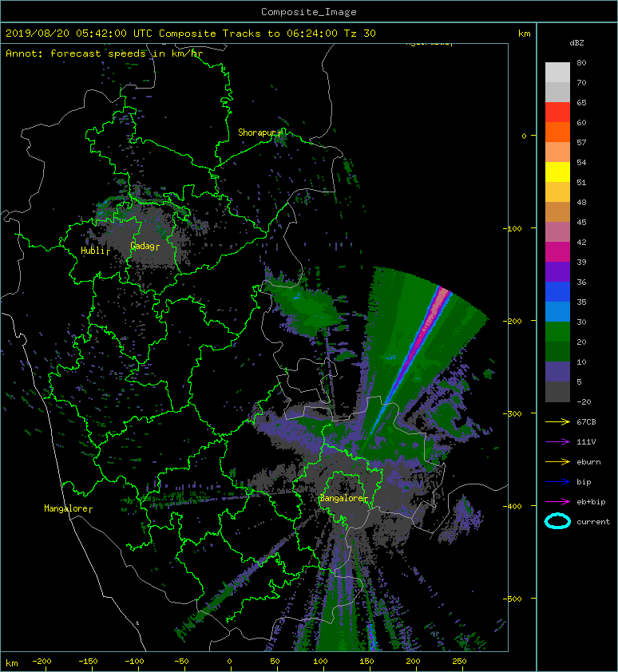Click the mauve swatch between 45 and 42 dBZ
This screenshot has width=618, height=672.
click(557, 232)
